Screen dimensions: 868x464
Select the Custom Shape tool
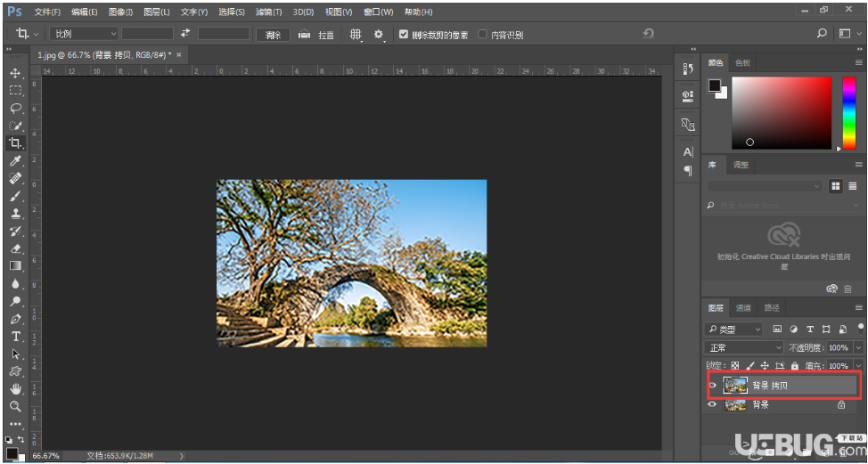tap(15, 371)
